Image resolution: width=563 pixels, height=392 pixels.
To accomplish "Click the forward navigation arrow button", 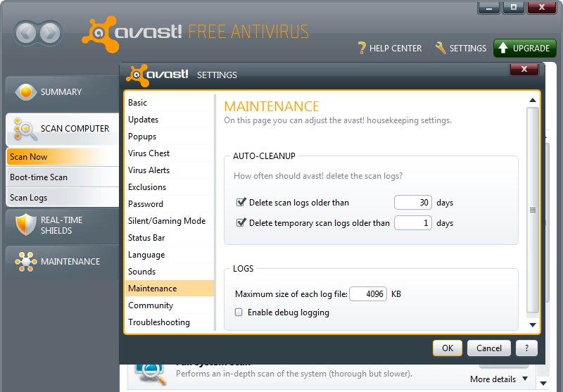I will pyautogui.click(x=50, y=33).
